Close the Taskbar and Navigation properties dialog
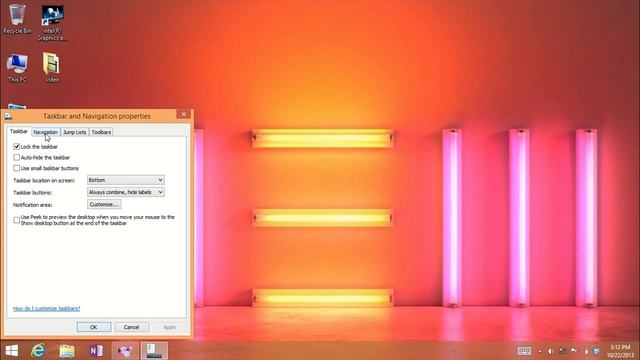640x360 pixels. pyautogui.click(x=183, y=114)
